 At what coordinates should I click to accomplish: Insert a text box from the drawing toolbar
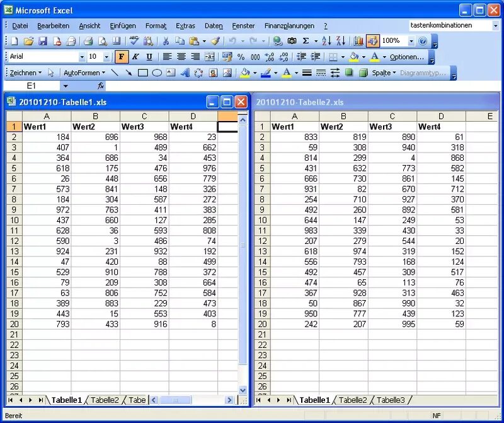pos(171,73)
